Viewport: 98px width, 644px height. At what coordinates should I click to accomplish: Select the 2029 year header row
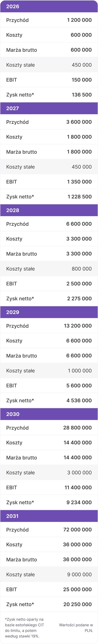pyautogui.click(x=49, y=312)
